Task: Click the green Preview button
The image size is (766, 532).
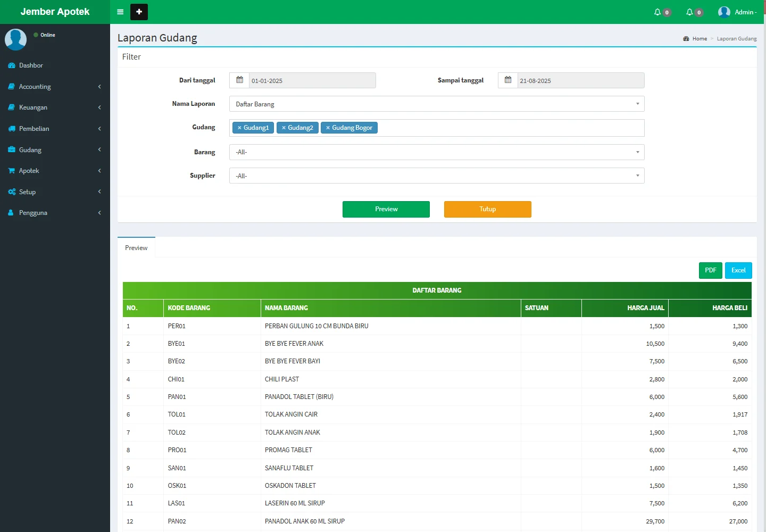Action: pos(386,209)
